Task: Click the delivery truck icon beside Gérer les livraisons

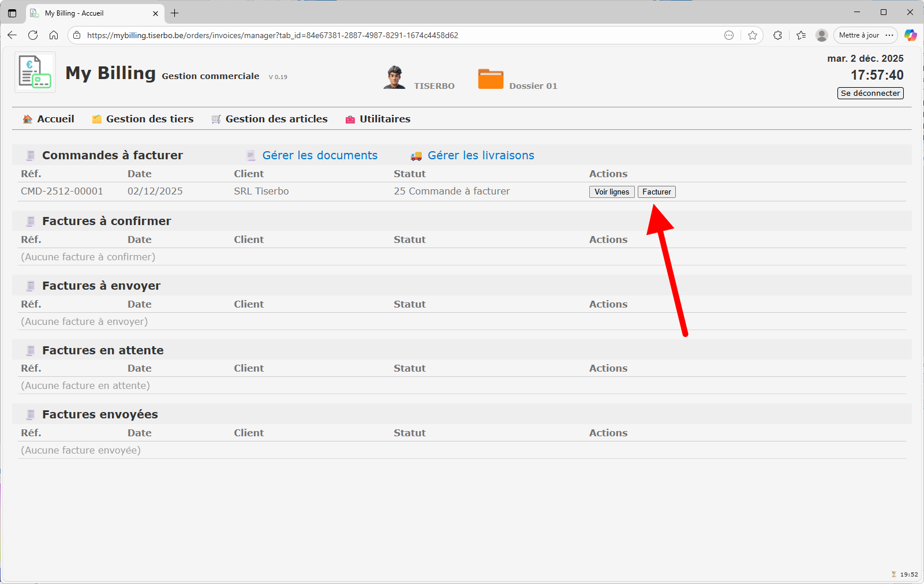Action: (416, 156)
